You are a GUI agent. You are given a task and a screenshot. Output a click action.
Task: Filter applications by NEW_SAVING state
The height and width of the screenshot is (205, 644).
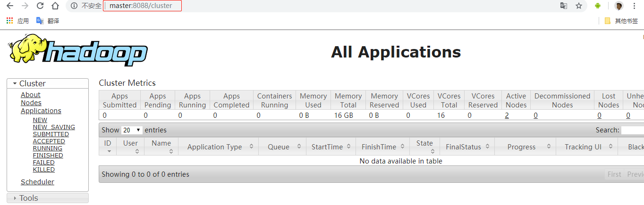coord(54,127)
